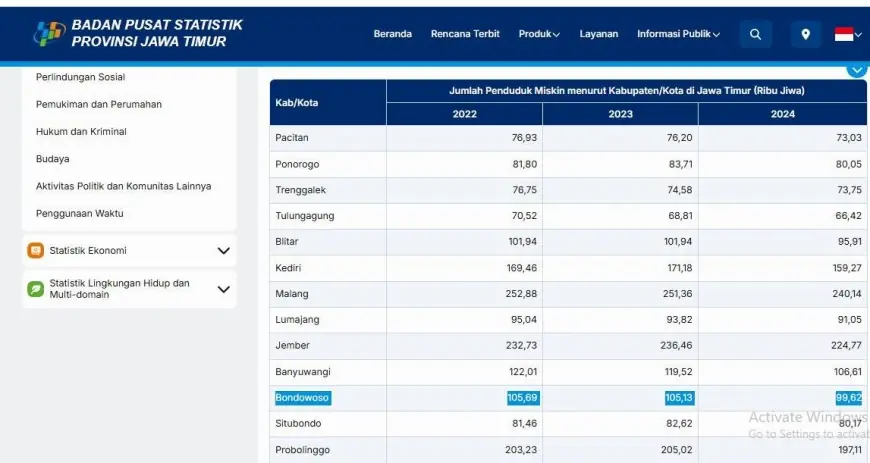Image resolution: width=870 pixels, height=463 pixels.
Task: Select the Ponorogo row label
Action: pos(297,164)
